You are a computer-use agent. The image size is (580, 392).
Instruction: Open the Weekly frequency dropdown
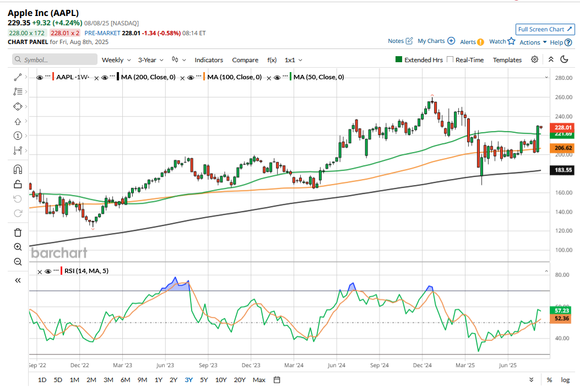coord(116,60)
